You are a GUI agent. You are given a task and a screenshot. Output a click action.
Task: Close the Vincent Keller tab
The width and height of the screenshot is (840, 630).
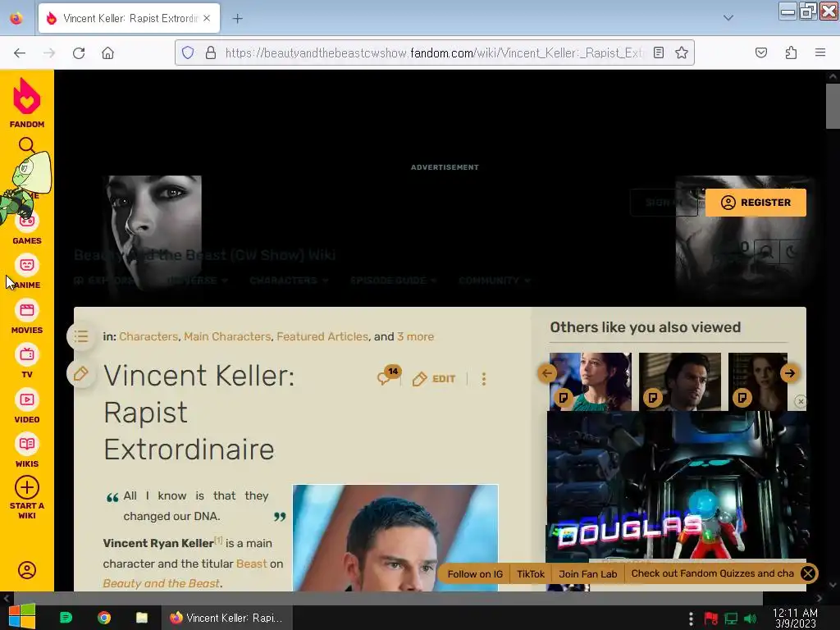(x=207, y=18)
